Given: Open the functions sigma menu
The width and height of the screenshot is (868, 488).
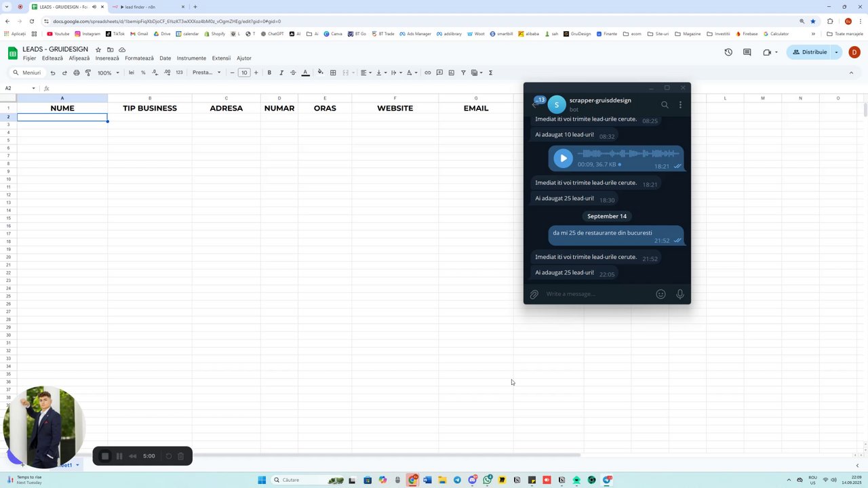Looking at the screenshot, I should click(490, 73).
